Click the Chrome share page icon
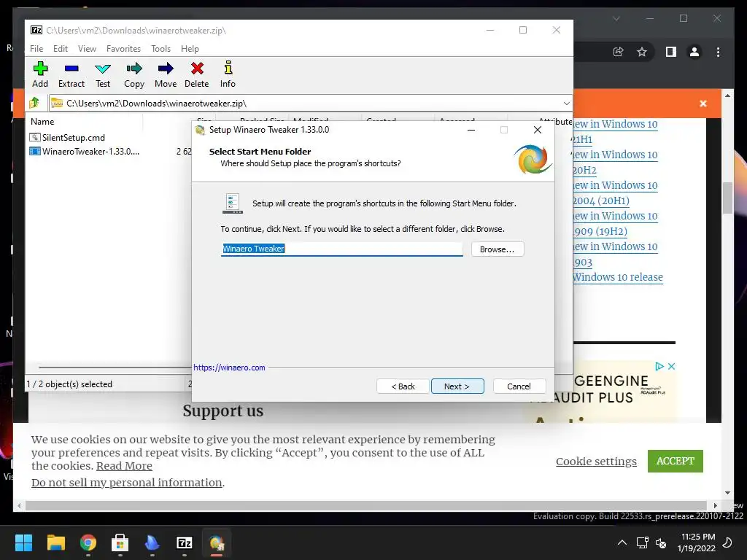The width and height of the screenshot is (747, 560). tap(619, 52)
